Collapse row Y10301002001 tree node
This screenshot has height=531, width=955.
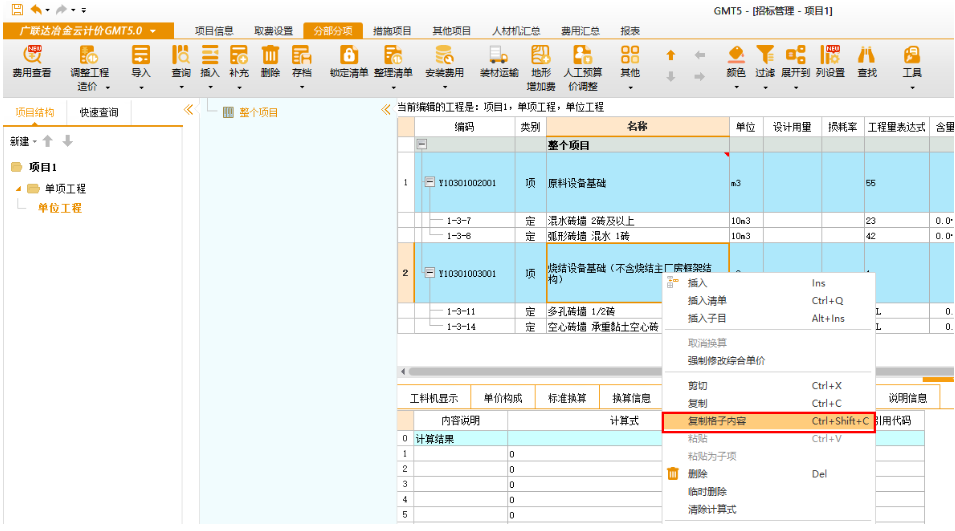pyautogui.click(x=429, y=183)
